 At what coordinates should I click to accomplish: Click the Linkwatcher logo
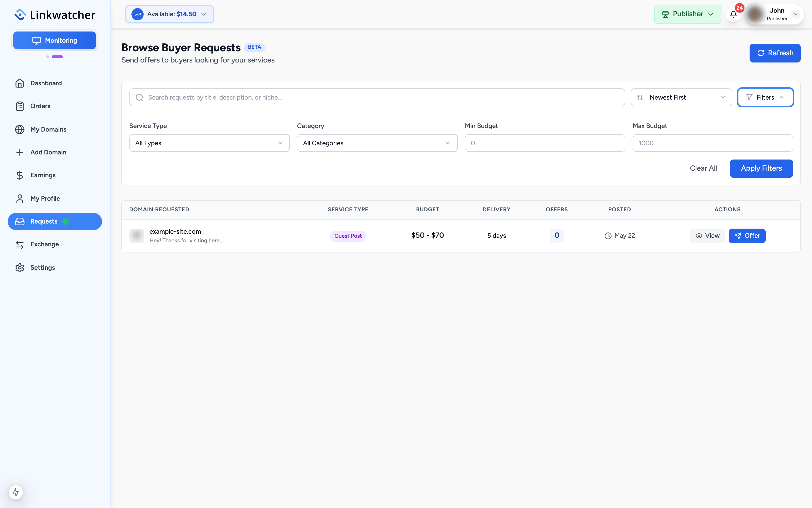(x=55, y=14)
